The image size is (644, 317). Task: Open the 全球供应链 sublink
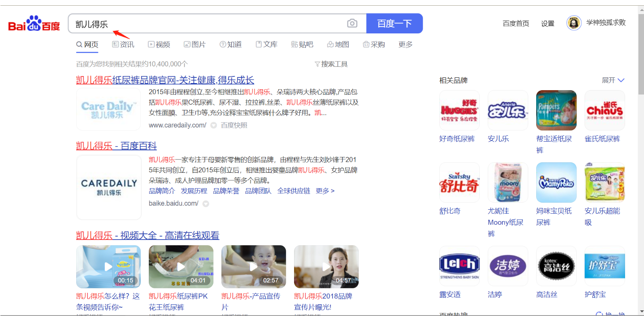point(294,191)
